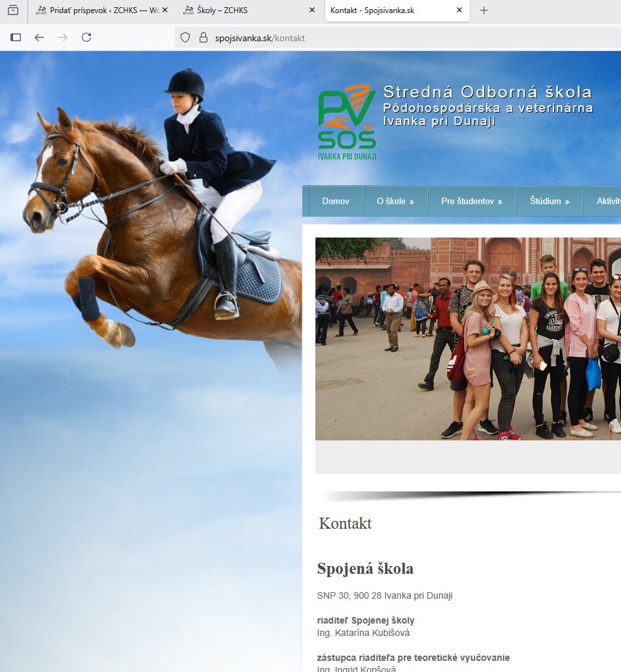The image size is (621, 672).
Task: Click the students group photo banner
Action: coord(468,338)
